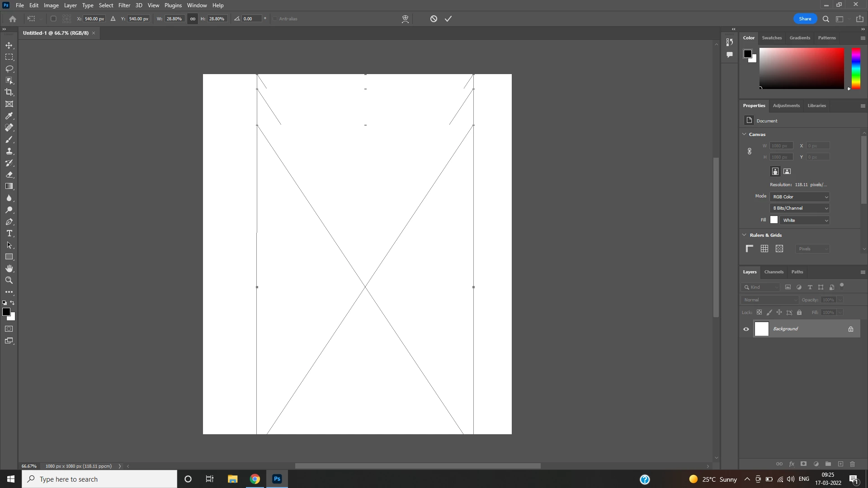This screenshot has height=488, width=868.
Task: Select the Crop tool
Action: [x=9, y=92]
